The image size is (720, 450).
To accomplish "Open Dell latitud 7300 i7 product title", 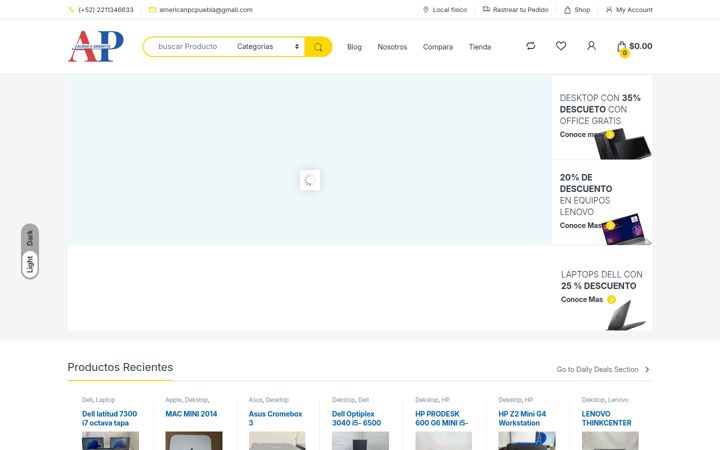I will pyautogui.click(x=109, y=418).
